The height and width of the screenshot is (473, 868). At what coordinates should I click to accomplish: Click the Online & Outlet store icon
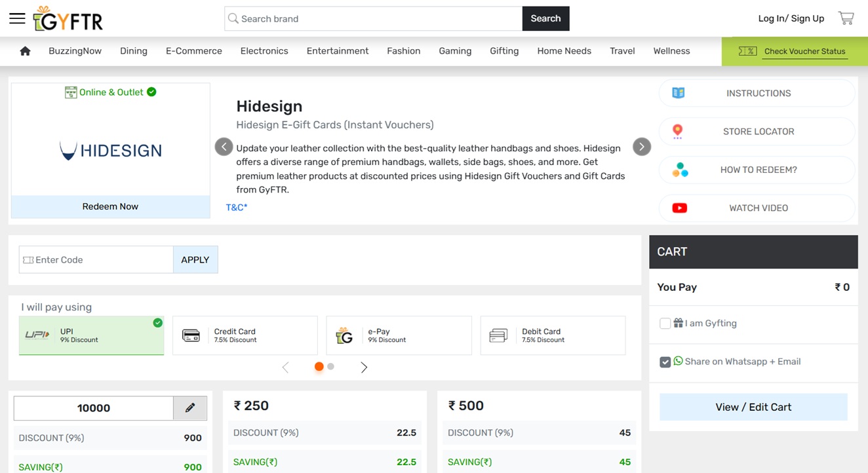(x=71, y=92)
